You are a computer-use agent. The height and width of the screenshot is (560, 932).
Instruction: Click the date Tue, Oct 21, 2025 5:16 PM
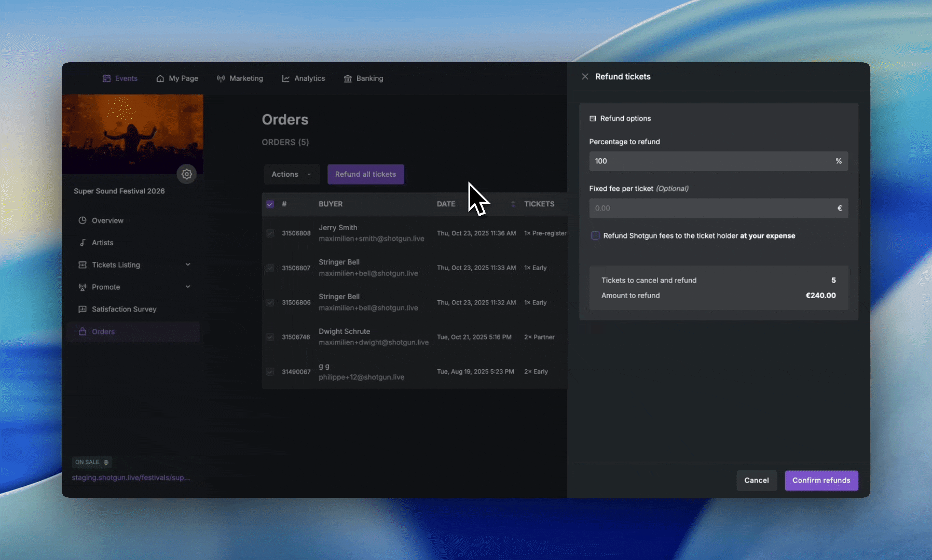click(474, 337)
